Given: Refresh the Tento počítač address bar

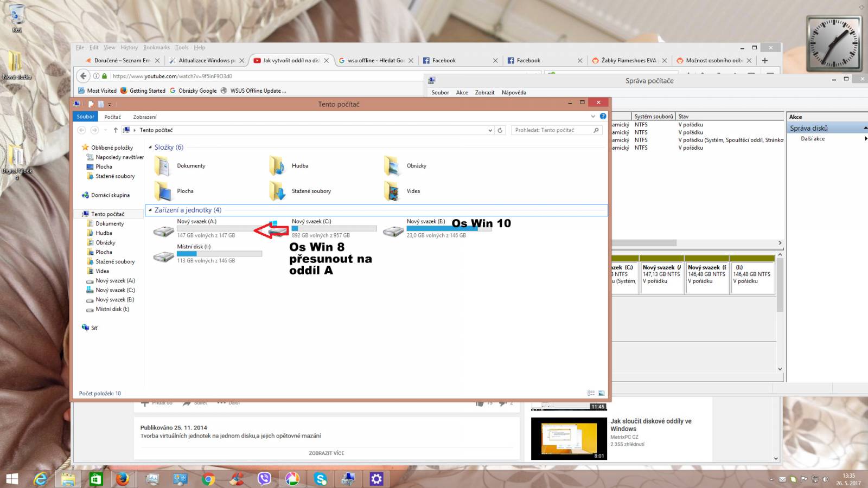Looking at the screenshot, I should pos(500,130).
